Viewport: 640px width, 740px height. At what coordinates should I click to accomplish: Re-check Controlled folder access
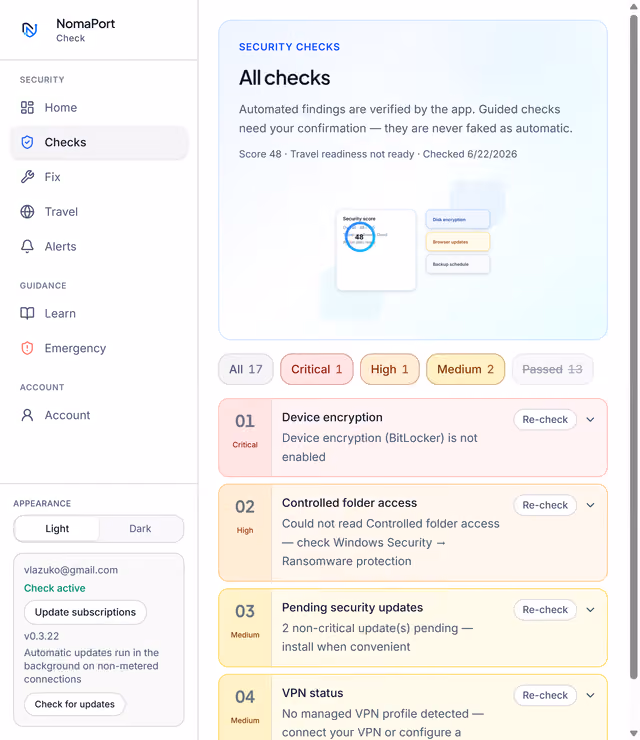[x=545, y=505]
